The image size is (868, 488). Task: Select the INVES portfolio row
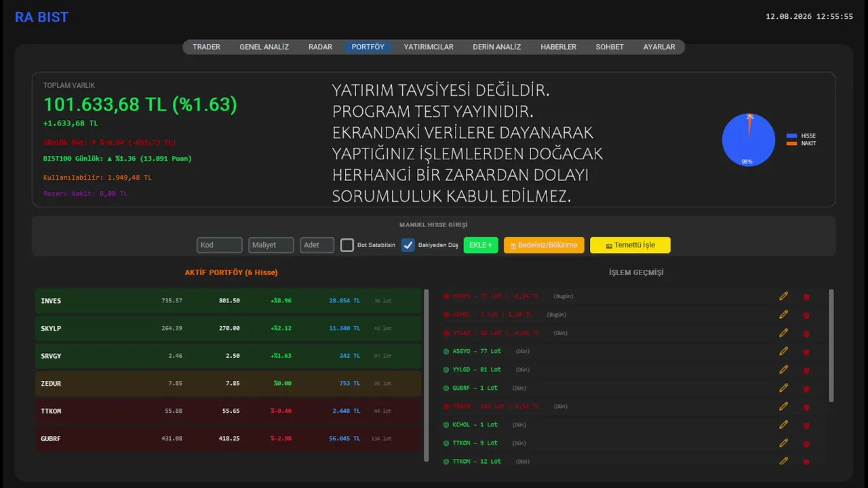point(229,300)
